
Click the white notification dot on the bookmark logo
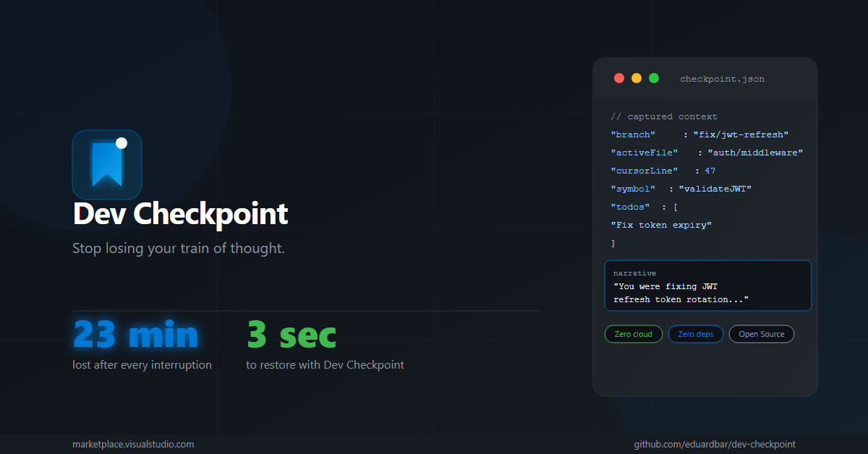pos(123,143)
